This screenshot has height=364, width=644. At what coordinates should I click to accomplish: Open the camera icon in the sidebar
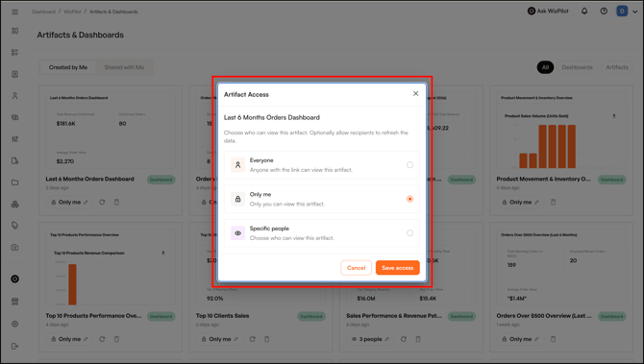tap(14, 248)
